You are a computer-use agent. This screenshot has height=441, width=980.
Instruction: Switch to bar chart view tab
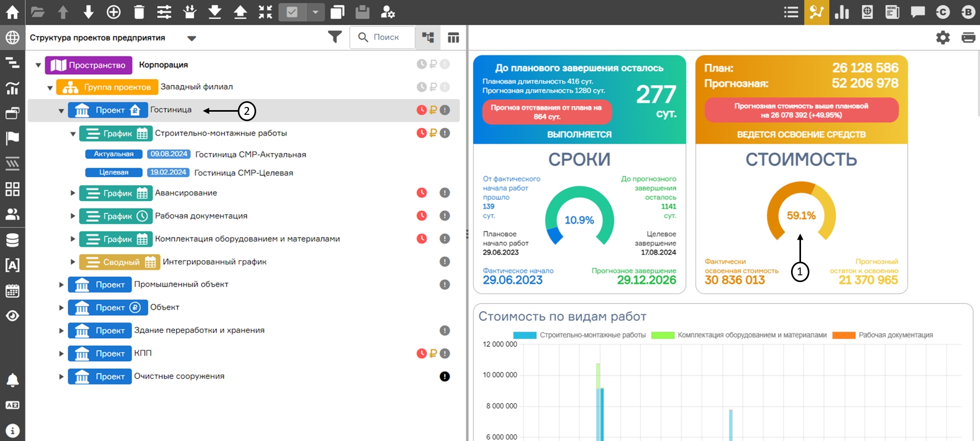pos(842,12)
